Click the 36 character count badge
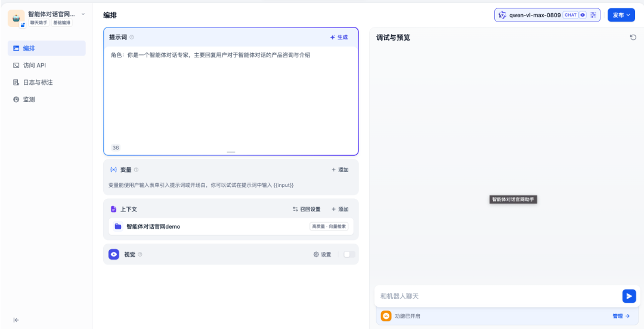The height and width of the screenshot is (329, 644). [116, 147]
